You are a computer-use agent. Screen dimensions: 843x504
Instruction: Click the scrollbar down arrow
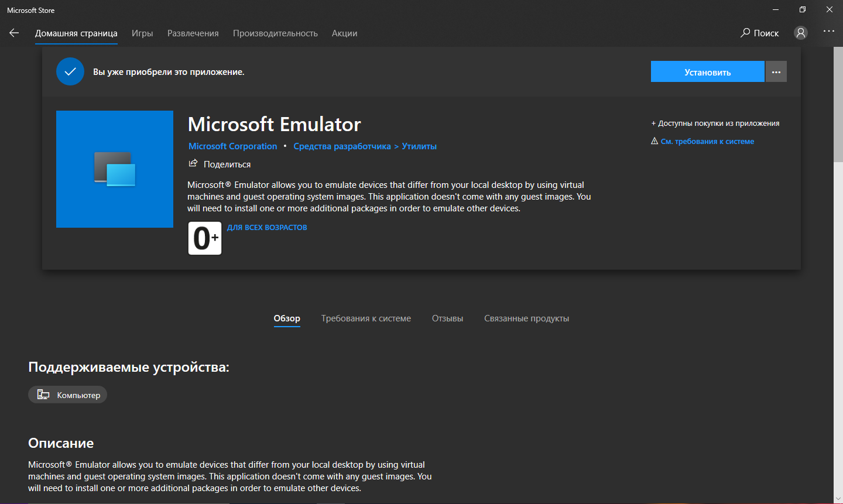[838, 499]
